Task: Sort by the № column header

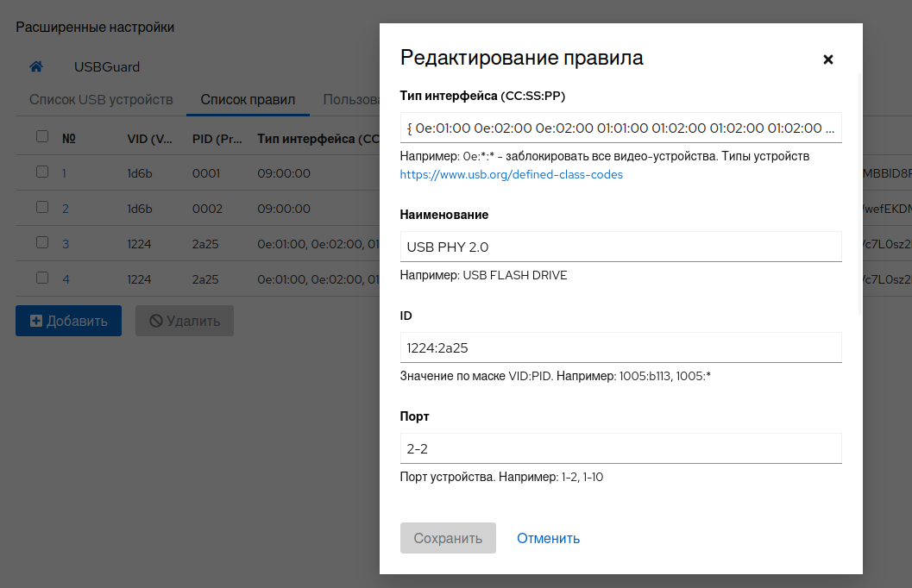Action: (x=69, y=138)
